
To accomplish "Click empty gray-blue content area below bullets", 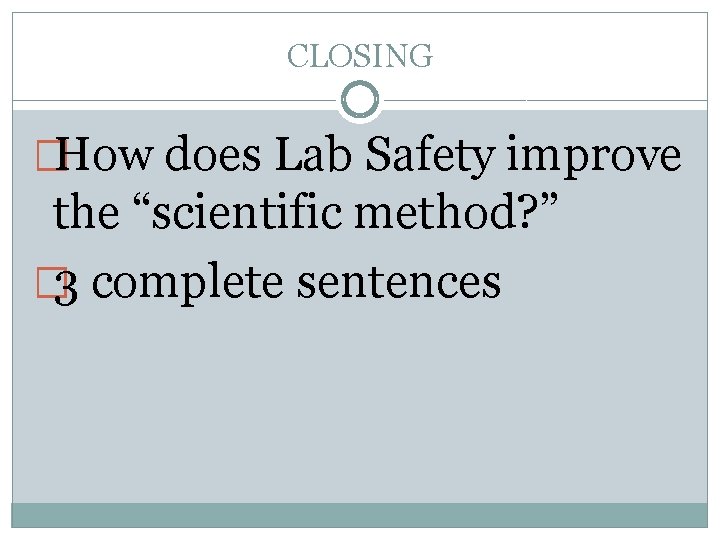I will [360, 404].
